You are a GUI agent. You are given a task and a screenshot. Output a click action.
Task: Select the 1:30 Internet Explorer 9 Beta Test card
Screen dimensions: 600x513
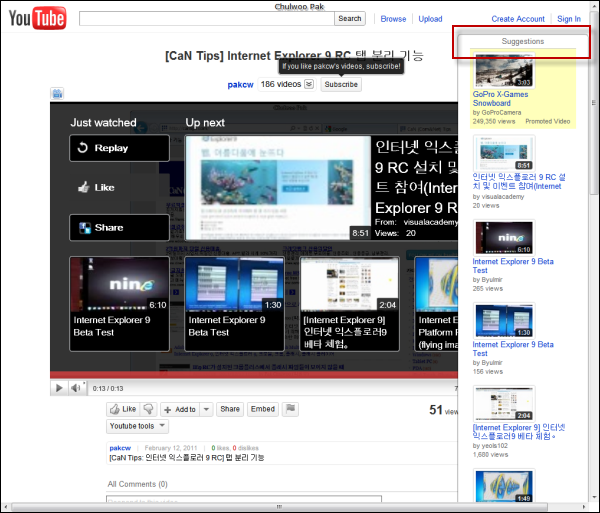tap(235, 304)
